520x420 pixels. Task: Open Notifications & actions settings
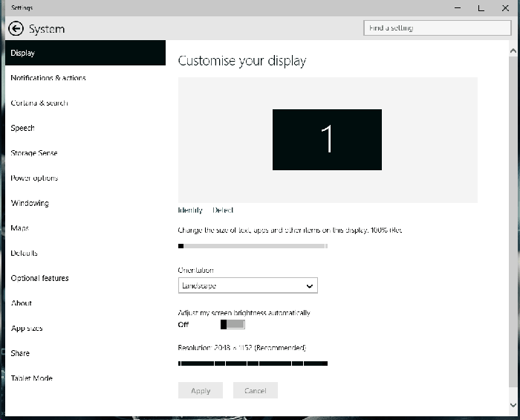pos(48,78)
